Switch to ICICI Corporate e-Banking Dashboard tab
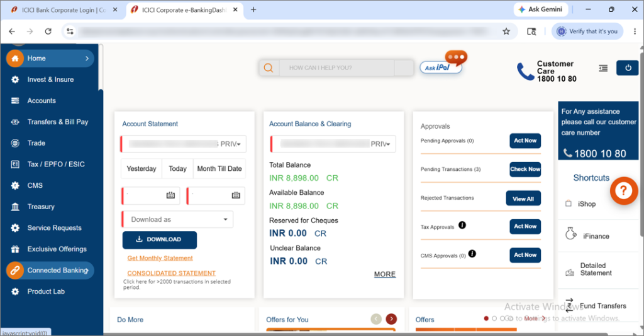Screen dimensions: 644x336 click(185, 10)
